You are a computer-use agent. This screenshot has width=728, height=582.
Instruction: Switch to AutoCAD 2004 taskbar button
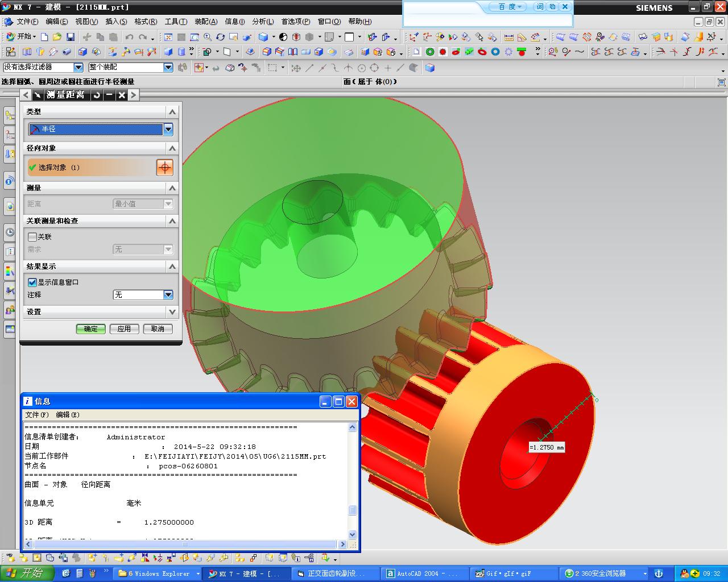(x=426, y=573)
